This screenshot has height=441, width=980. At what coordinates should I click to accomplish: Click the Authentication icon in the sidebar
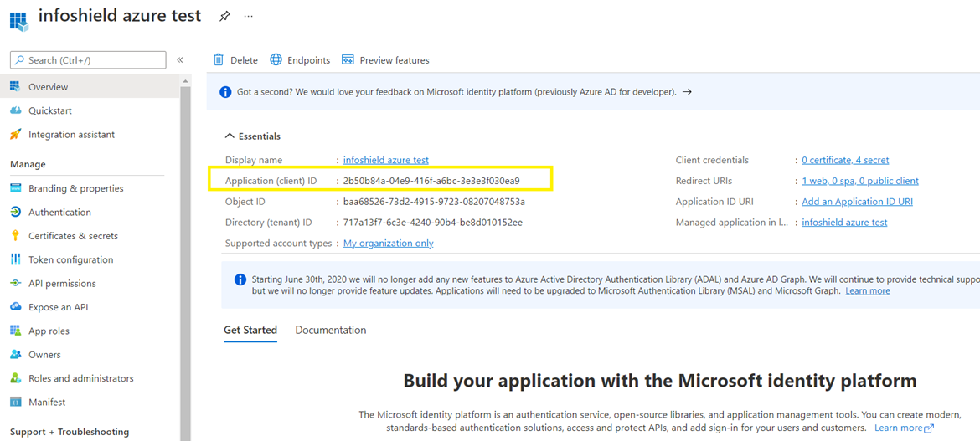(16, 212)
